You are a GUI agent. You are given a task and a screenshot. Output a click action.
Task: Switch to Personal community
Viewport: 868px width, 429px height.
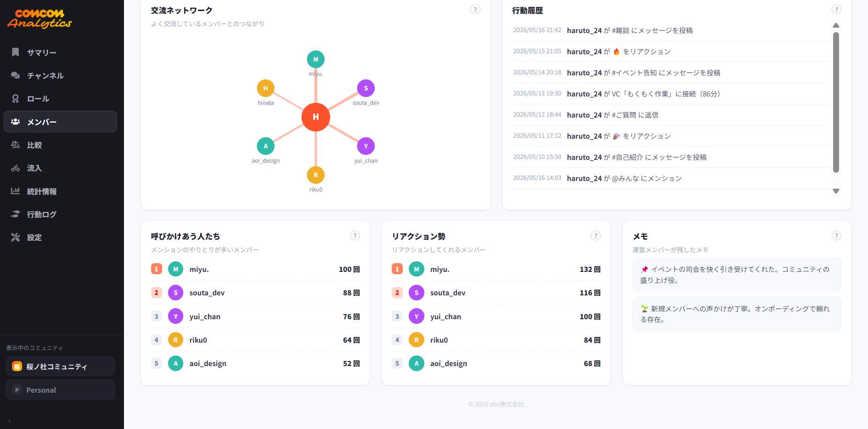(x=60, y=390)
